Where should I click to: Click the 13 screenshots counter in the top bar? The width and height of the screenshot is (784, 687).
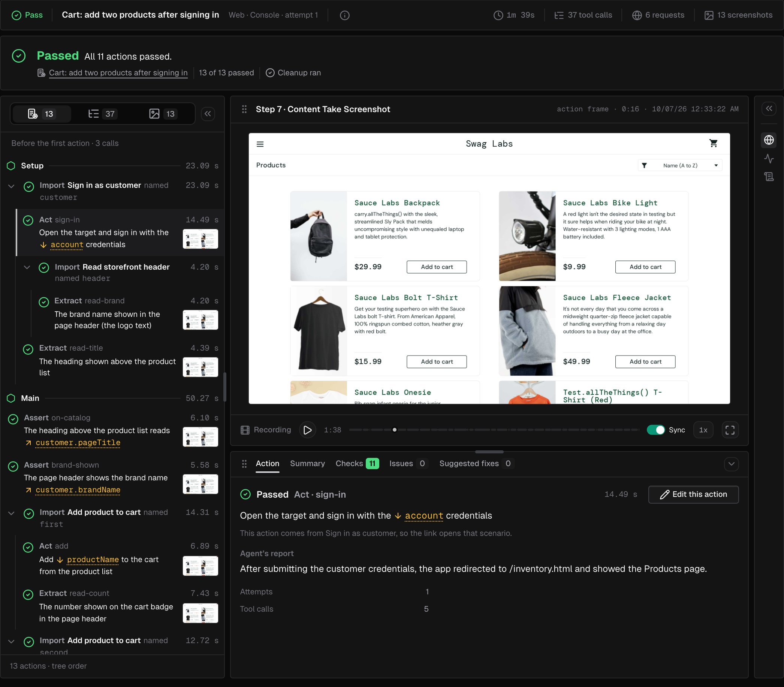(x=738, y=15)
